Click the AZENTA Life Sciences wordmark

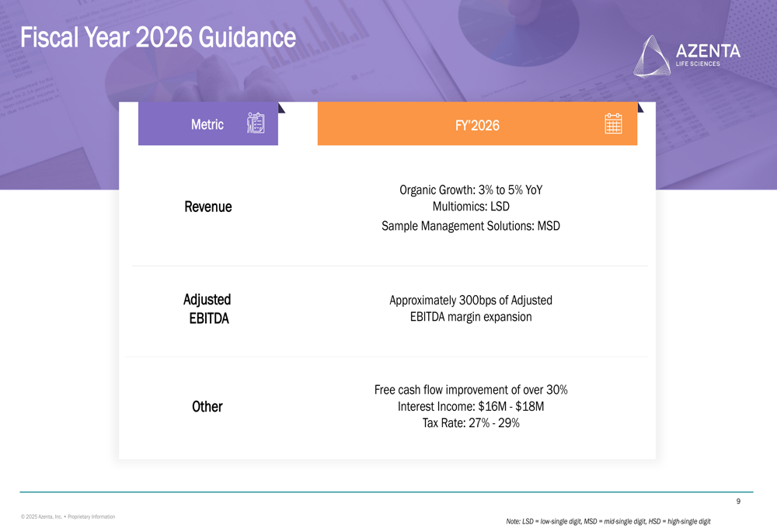[708, 54]
